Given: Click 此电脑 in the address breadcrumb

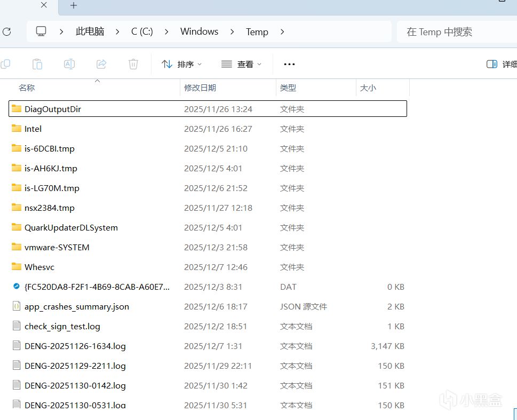Looking at the screenshot, I should tap(90, 31).
